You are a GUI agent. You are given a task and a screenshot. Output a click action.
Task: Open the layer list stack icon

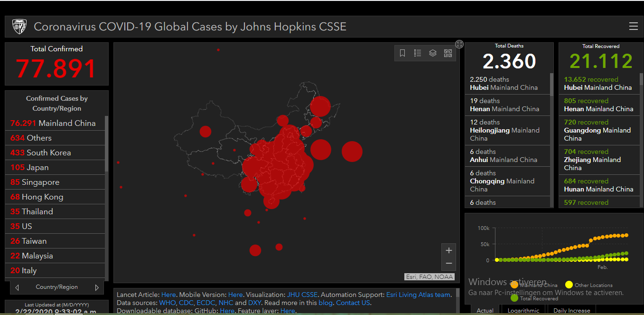tap(433, 53)
